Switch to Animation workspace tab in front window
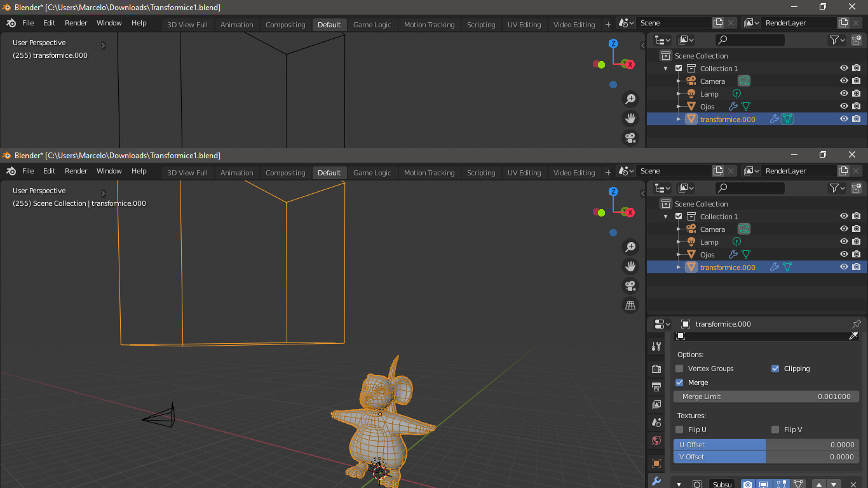This screenshot has height=488, width=868. [237, 173]
